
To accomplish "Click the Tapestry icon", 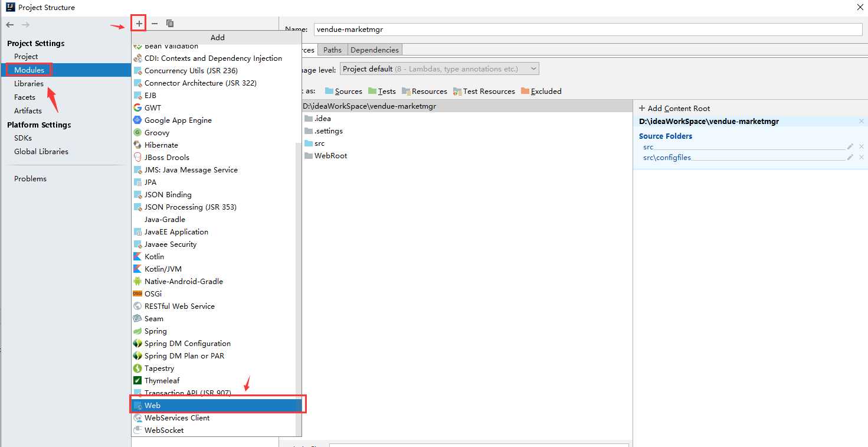I will (137, 368).
